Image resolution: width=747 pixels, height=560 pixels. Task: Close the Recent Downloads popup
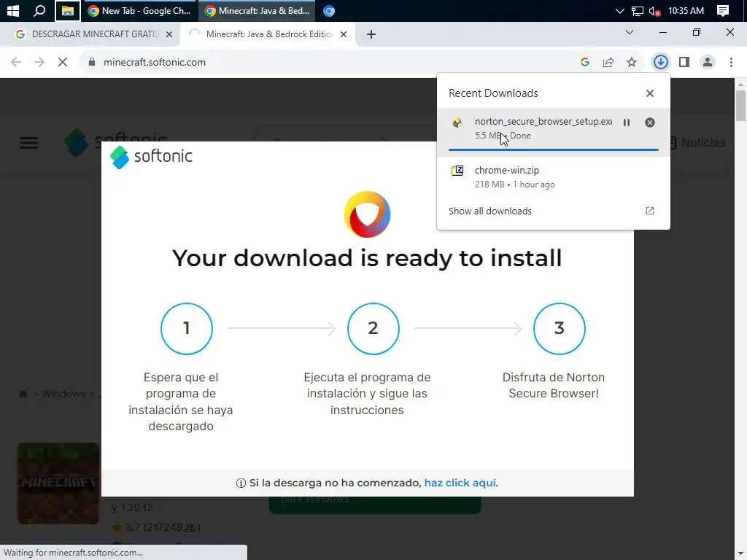pos(650,93)
